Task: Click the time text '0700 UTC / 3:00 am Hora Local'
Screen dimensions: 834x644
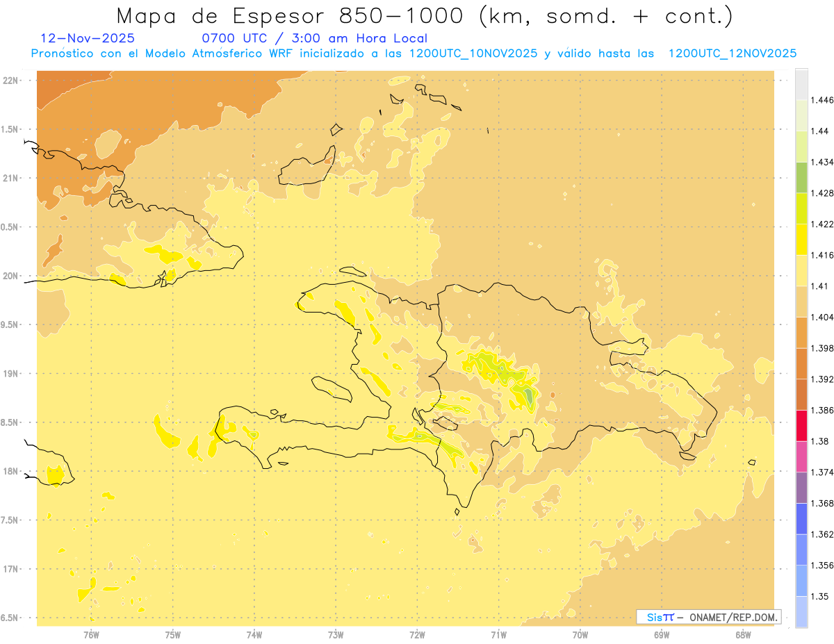Action: coord(314,39)
